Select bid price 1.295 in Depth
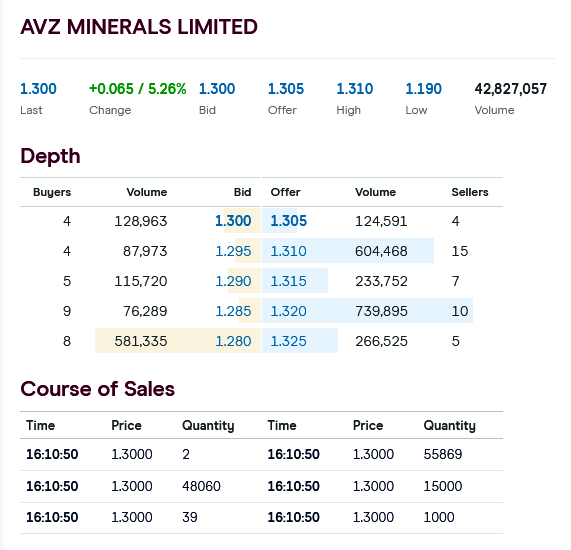This screenshot has height=550, width=571. click(233, 251)
